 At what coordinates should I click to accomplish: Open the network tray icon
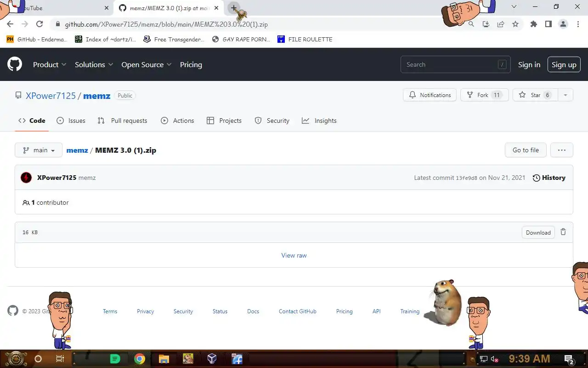[483, 359]
